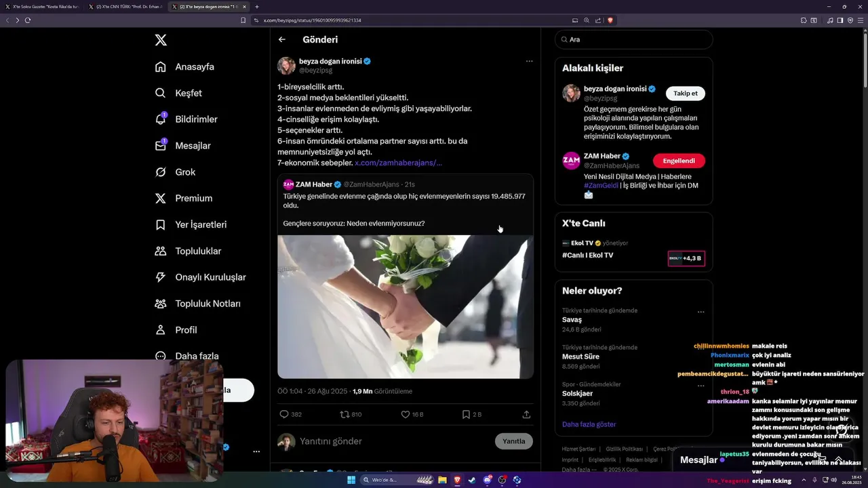Open Topluluklar communities
This screenshot has width=868, height=488.
(x=188, y=251)
